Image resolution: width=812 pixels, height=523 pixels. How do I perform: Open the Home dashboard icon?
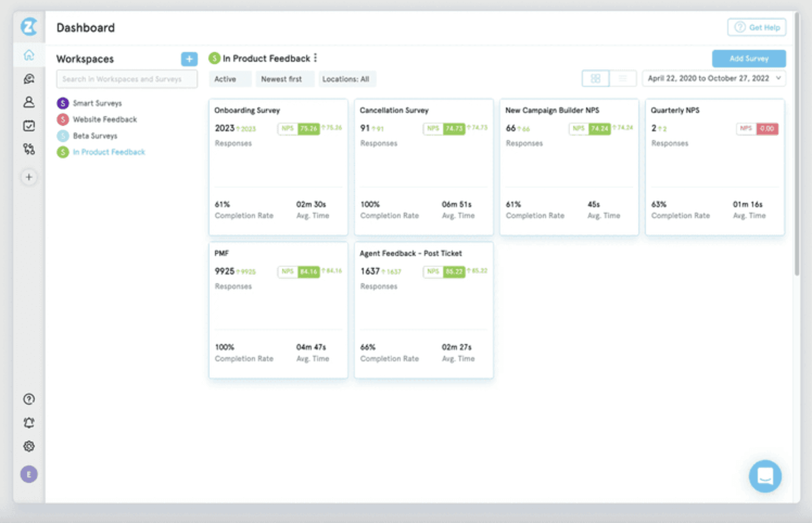(x=29, y=55)
